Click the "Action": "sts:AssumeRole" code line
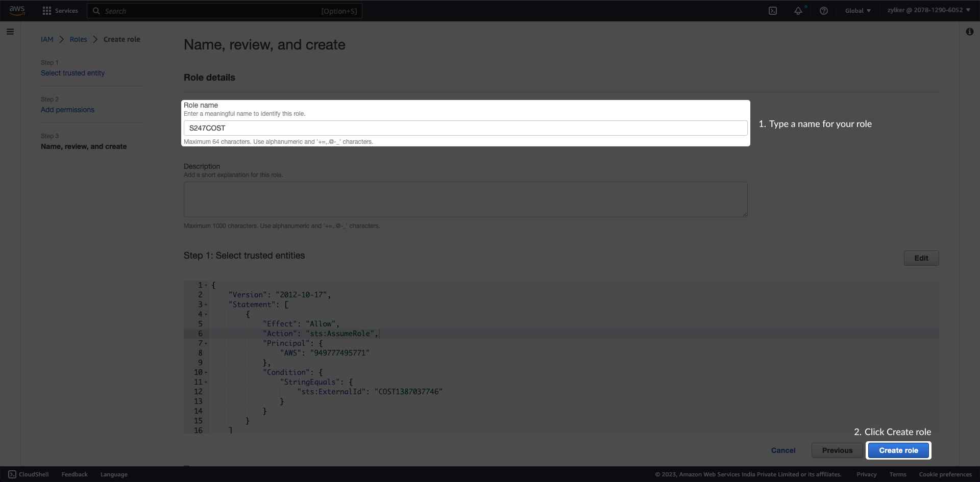980x482 pixels. coord(321,334)
